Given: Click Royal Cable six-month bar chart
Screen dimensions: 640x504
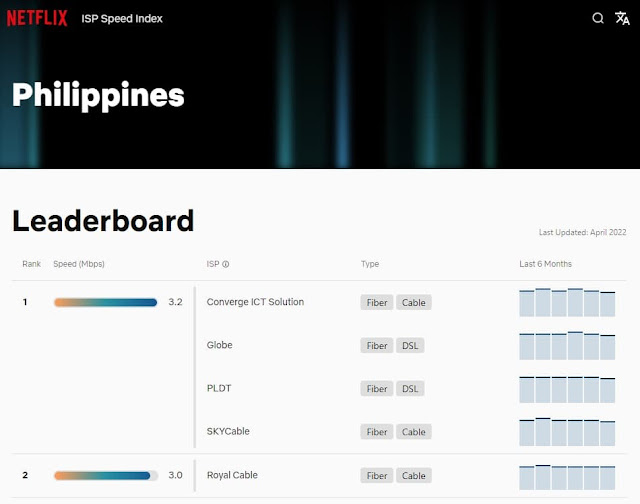Looking at the screenshot, I should point(567,477).
